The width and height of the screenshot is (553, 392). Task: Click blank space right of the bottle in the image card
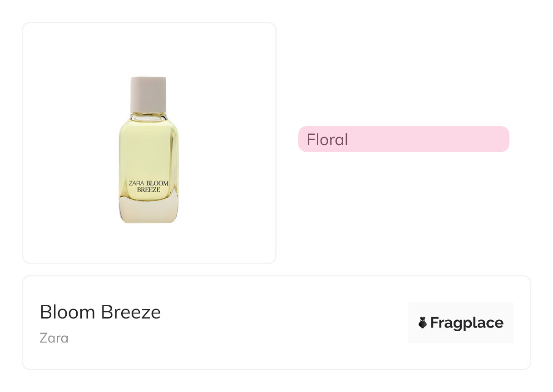pos(227,150)
